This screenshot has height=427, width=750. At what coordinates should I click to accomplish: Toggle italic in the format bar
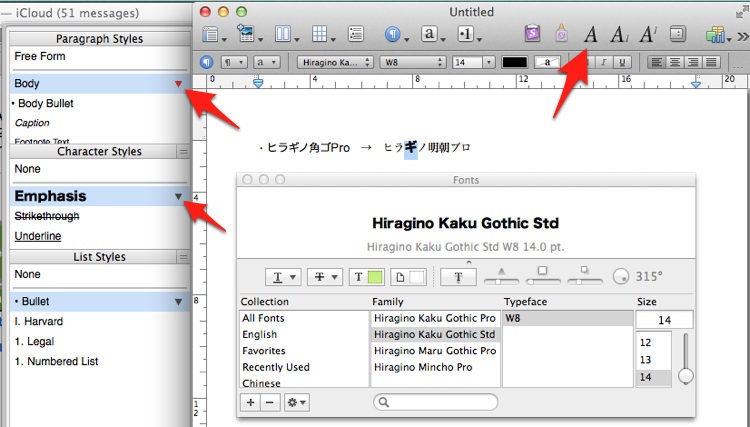[605, 62]
